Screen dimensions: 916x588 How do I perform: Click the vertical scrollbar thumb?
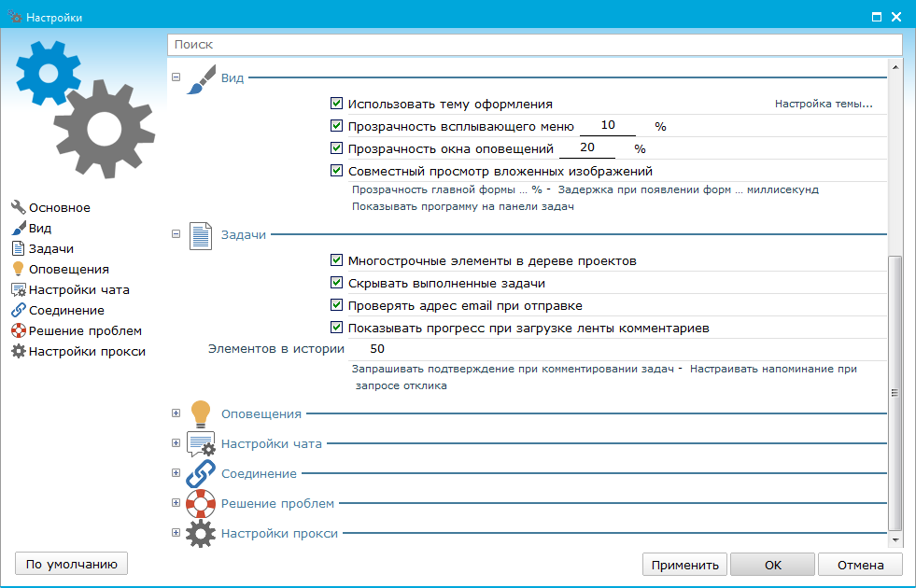[895, 392]
